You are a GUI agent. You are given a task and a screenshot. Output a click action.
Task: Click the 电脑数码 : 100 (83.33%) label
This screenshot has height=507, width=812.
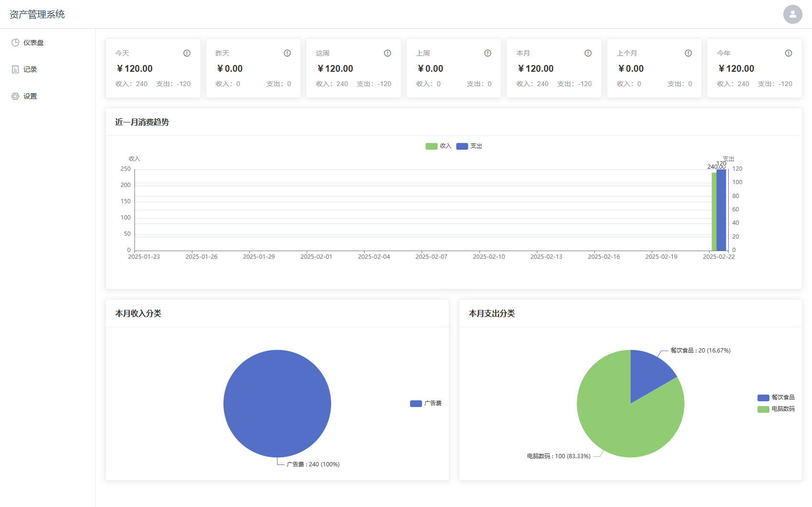(x=559, y=456)
